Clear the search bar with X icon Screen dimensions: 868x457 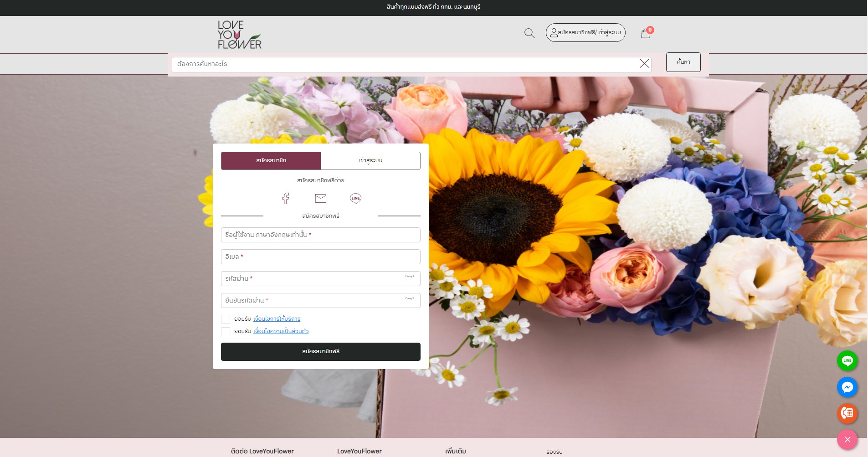644,63
